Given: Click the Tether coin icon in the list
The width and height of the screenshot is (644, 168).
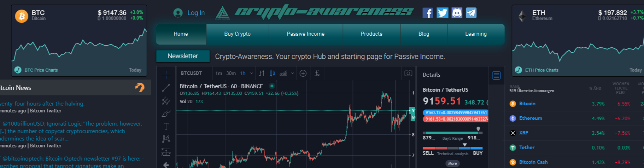Looking at the screenshot, I should [x=513, y=148].
